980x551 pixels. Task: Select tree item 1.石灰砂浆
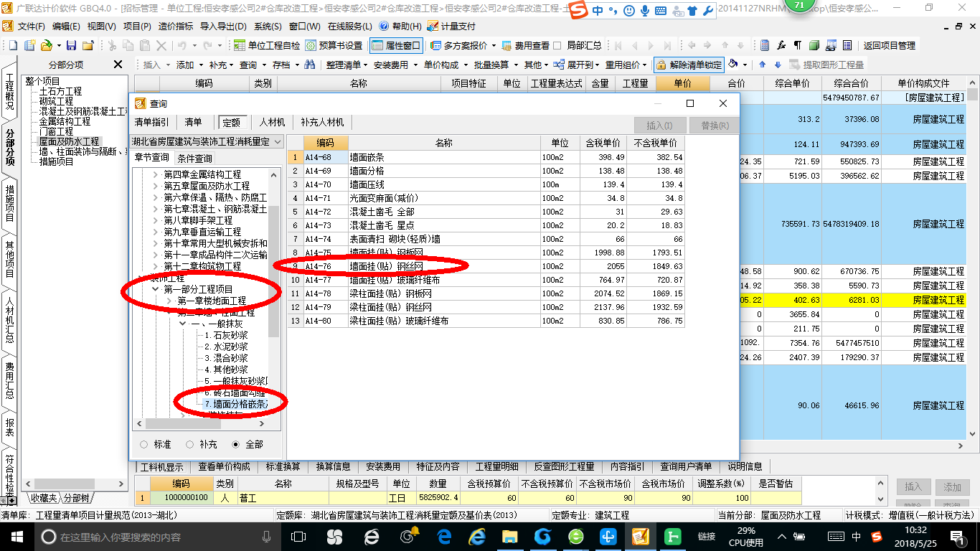[x=226, y=335]
